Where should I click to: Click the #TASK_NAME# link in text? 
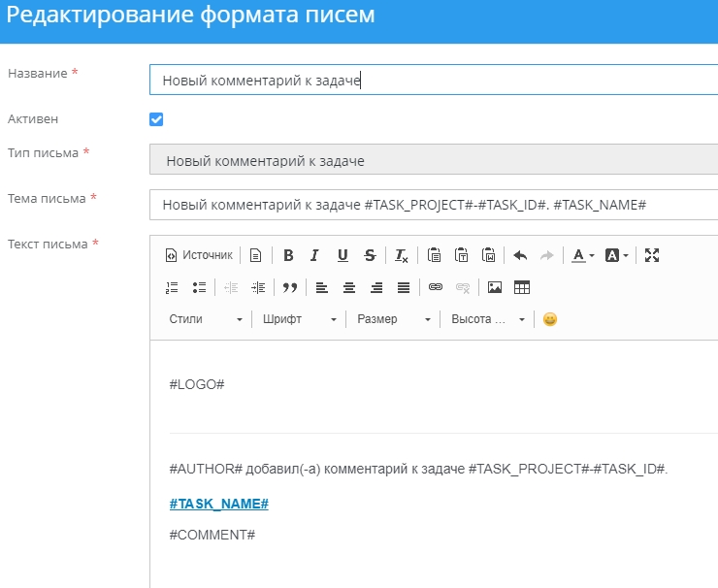pyautogui.click(x=218, y=505)
